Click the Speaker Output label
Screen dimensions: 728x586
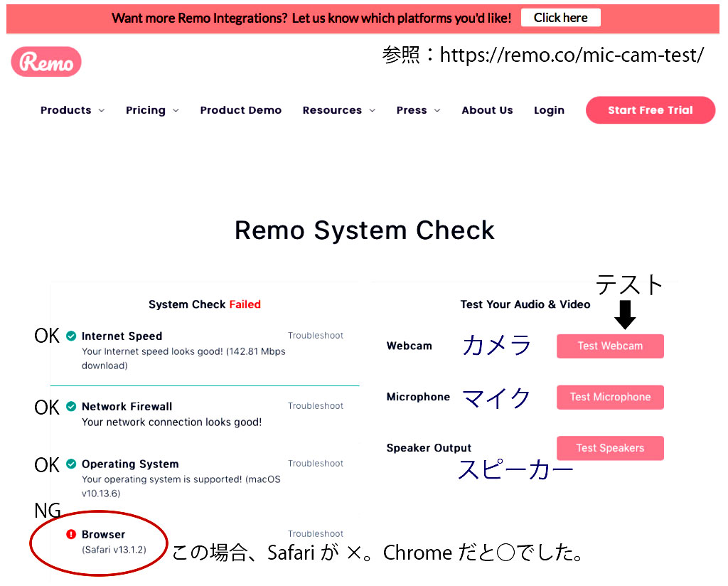[x=429, y=448]
